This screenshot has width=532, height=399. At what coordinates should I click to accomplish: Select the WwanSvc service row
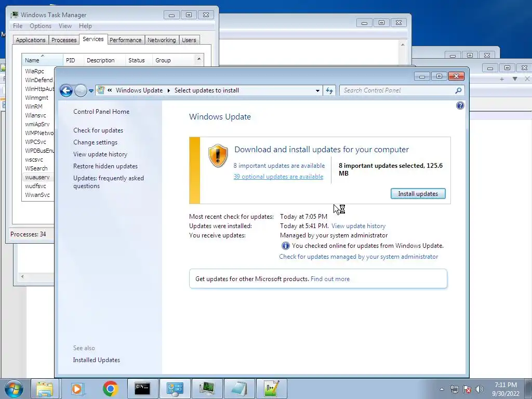[x=38, y=195]
